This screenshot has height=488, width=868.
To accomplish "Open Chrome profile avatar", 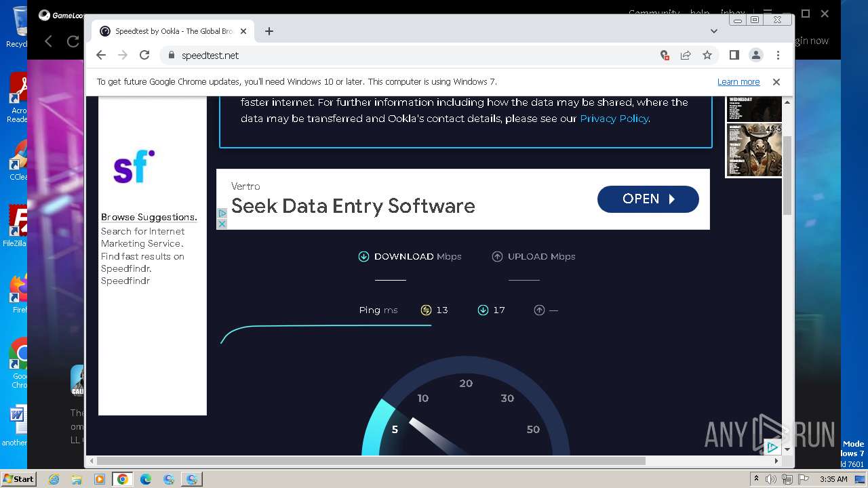I will click(756, 55).
